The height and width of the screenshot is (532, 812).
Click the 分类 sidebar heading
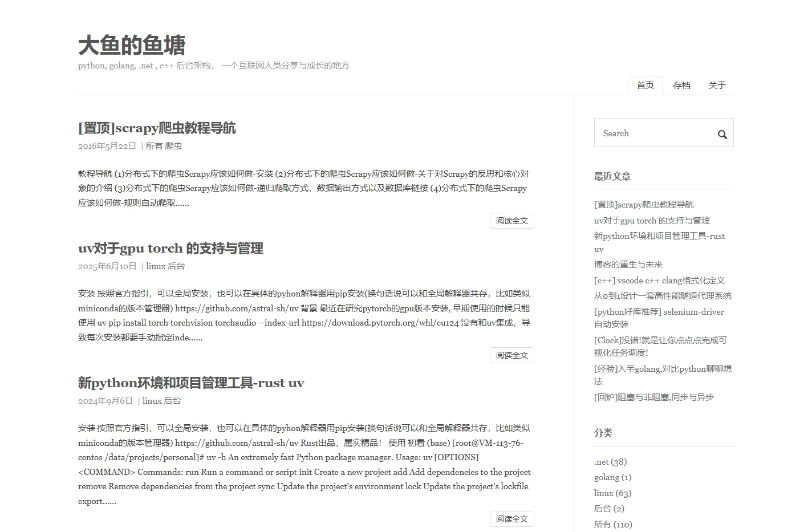pos(603,433)
